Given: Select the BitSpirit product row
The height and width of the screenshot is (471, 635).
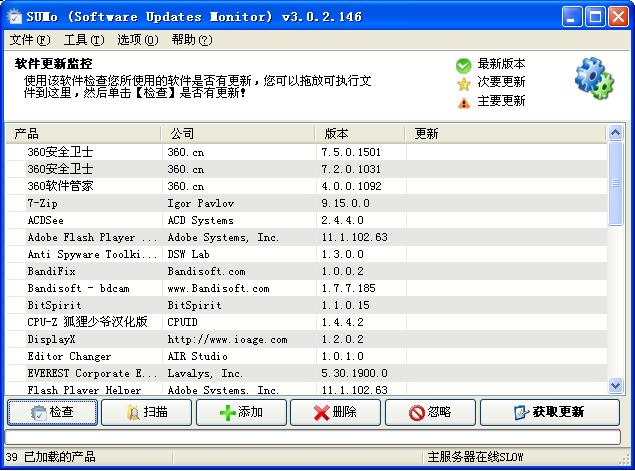Looking at the screenshot, I should pyautogui.click(x=307, y=305).
